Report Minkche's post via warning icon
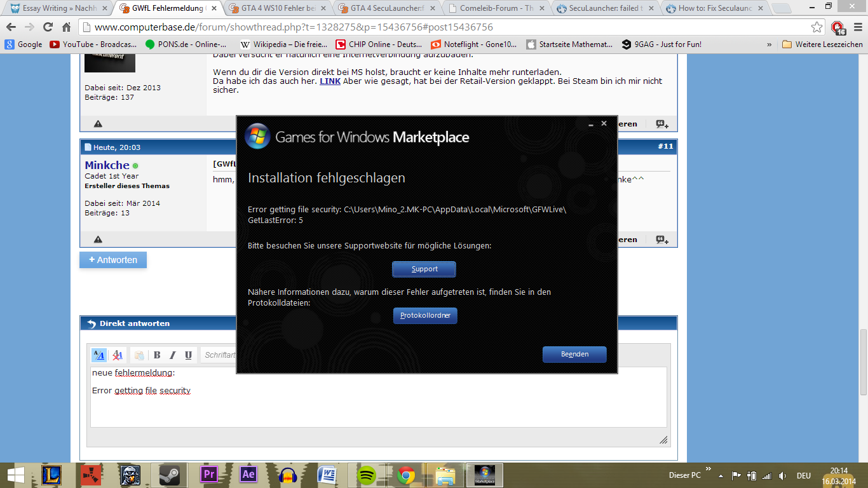Viewport: 868px width, 488px height. [x=98, y=240]
